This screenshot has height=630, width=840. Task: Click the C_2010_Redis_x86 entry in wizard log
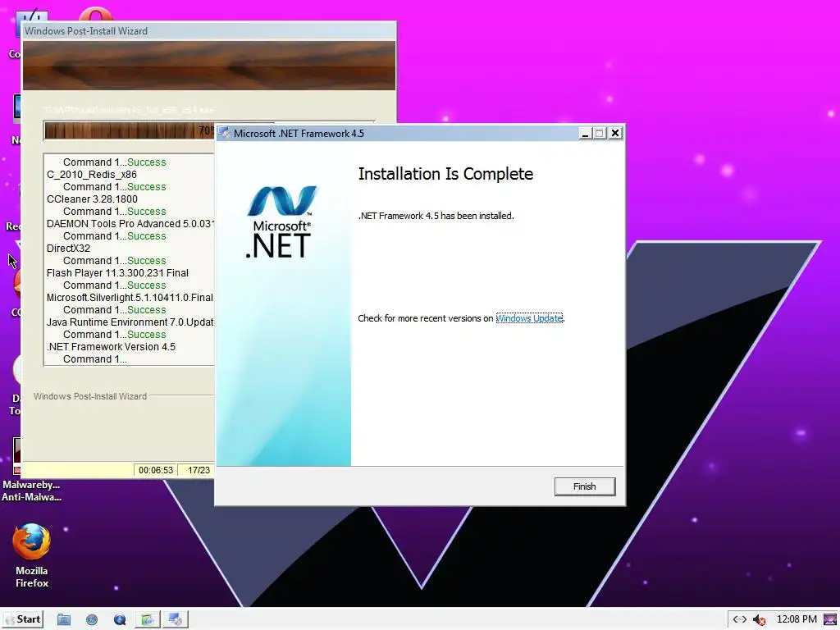pyautogui.click(x=92, y=175)
